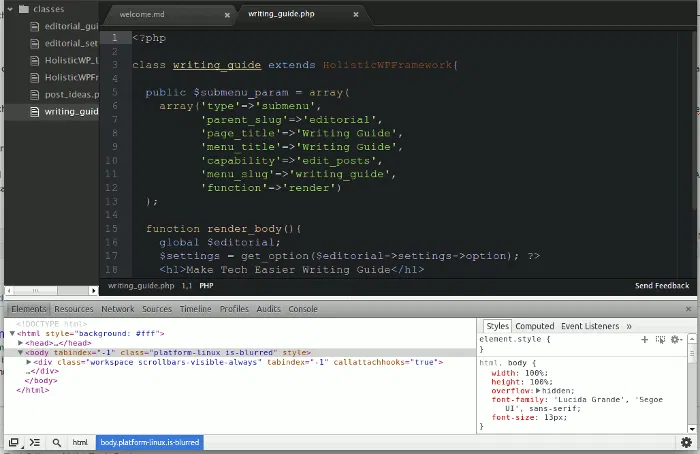
Task: Select html breadcrumb in DevTools footer
Action: [x=80, y=442]
